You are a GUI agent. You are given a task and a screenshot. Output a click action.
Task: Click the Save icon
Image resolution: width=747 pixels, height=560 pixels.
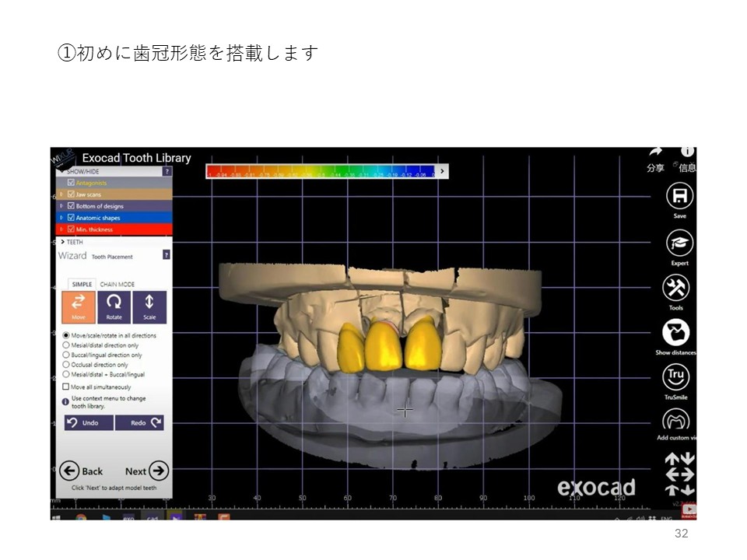pos(679,196)
